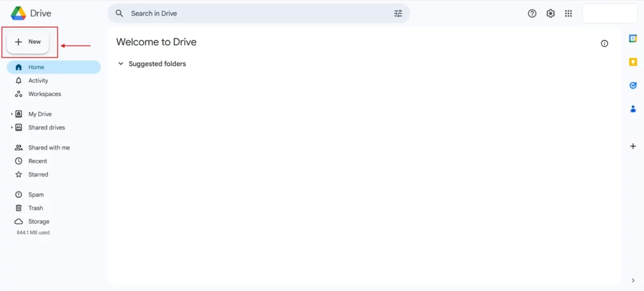Viewport: 644px width, 291px height.
Task: Collapse the Suggested folders section
Action: click(x=121, y=63)
